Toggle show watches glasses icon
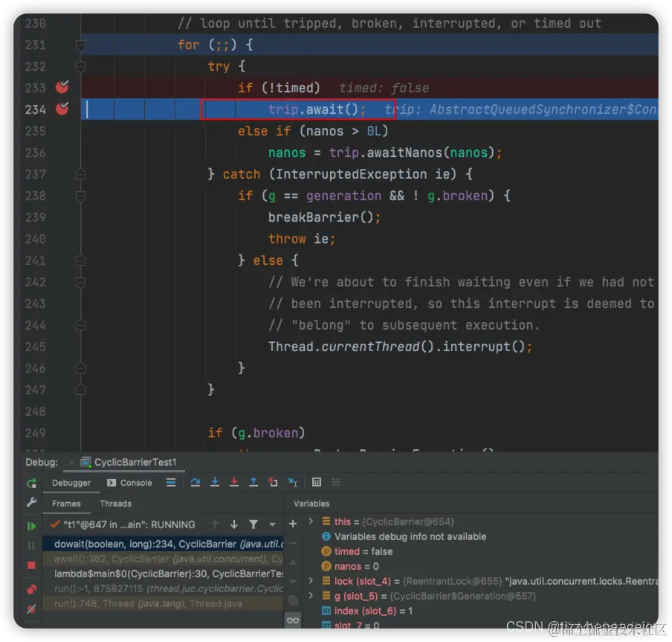The width and height of the screenshot is (672, 642). tap(293, 620)
